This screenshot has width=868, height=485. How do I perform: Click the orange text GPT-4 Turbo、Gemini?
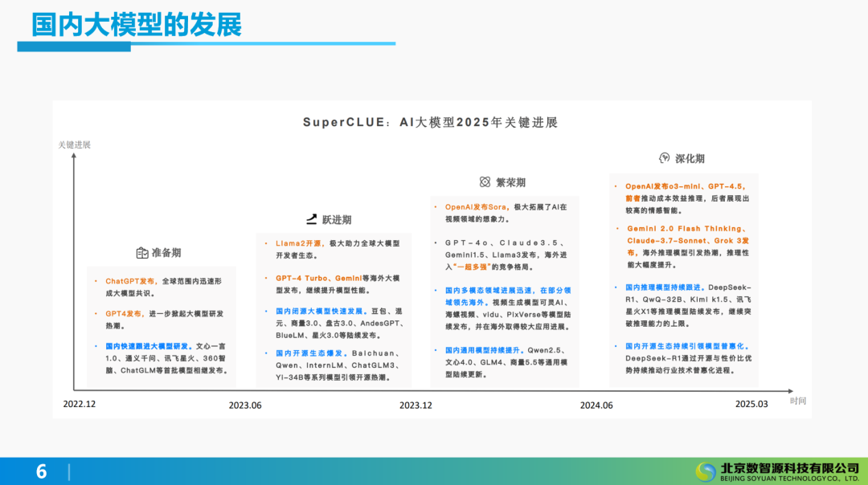319,278
